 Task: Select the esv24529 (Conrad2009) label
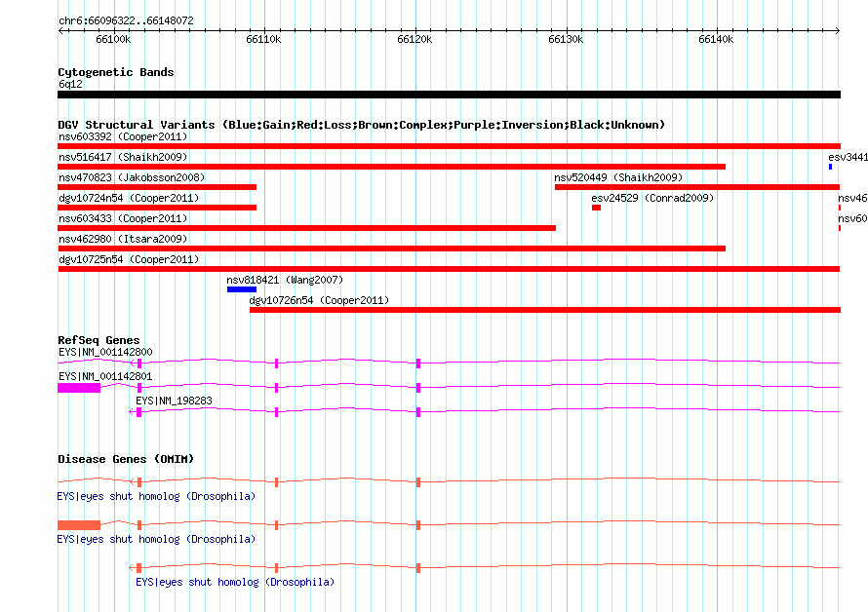pyautogui.click(x=652, y=198)
